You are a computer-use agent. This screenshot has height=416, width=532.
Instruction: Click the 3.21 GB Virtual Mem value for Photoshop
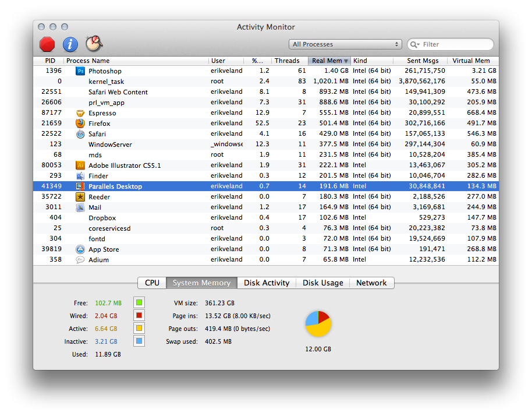pyautogui.click(x=484, y=70)
